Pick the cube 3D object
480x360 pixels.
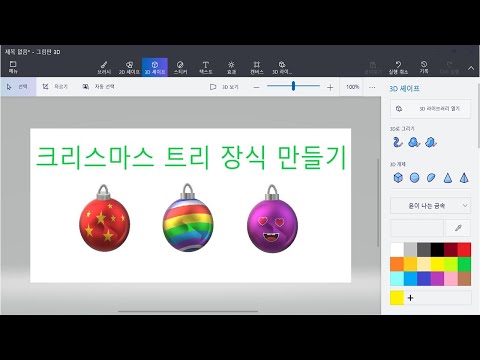pos(398,178)
